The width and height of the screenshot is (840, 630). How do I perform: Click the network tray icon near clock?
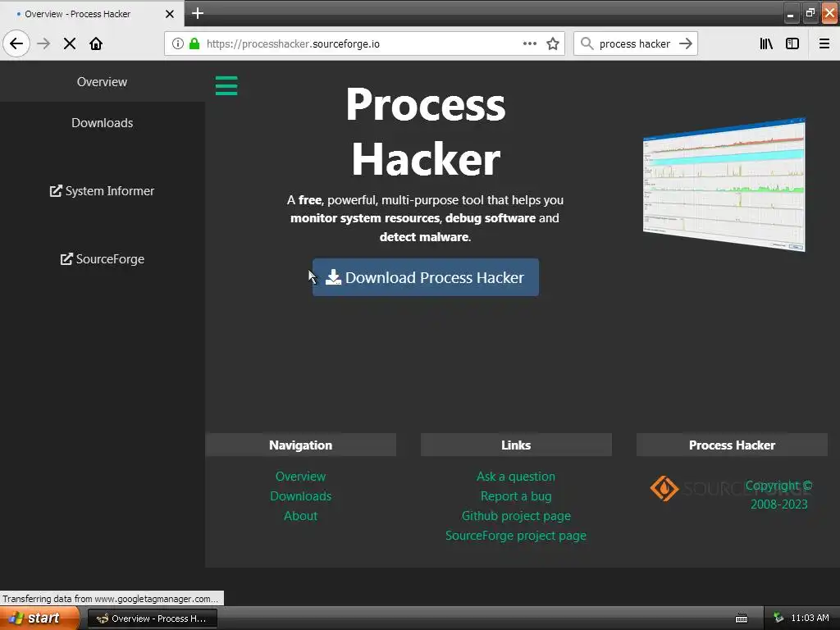pyautogui.click(x=778, y=618)
